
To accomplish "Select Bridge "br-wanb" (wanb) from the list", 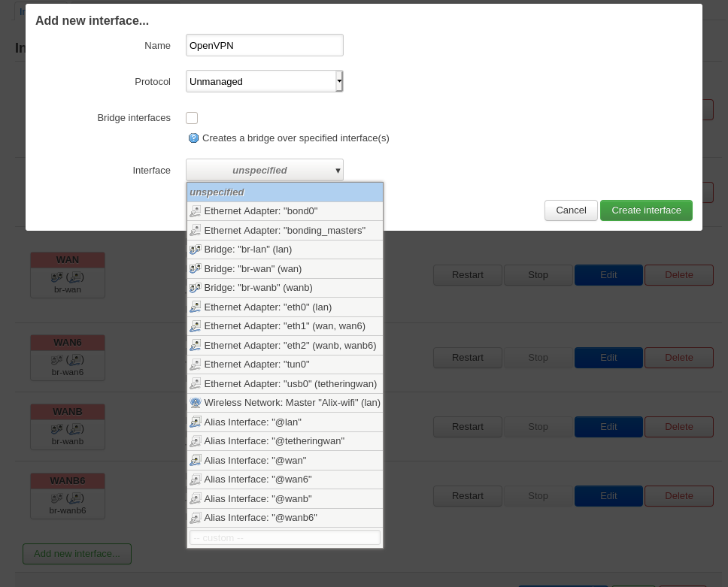I will (x=258, y=288).
